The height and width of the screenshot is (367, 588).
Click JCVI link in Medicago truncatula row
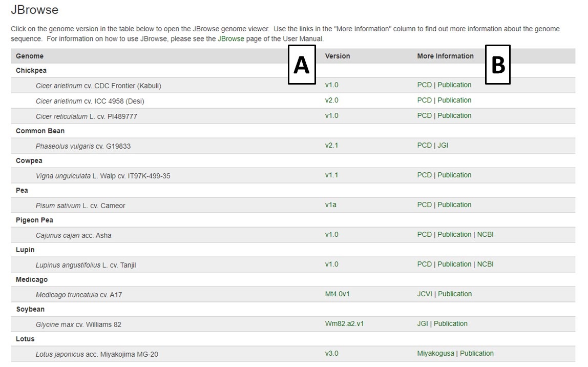[425, 294]
